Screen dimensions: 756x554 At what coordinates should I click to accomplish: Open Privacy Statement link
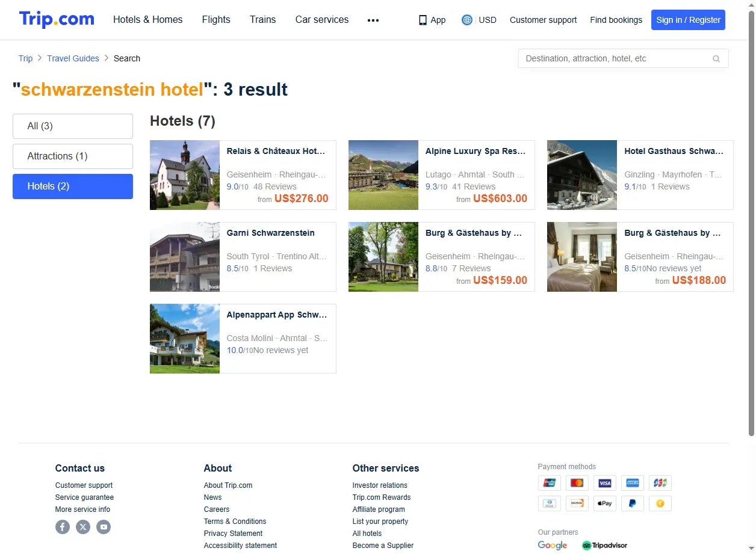coord(233,534)
